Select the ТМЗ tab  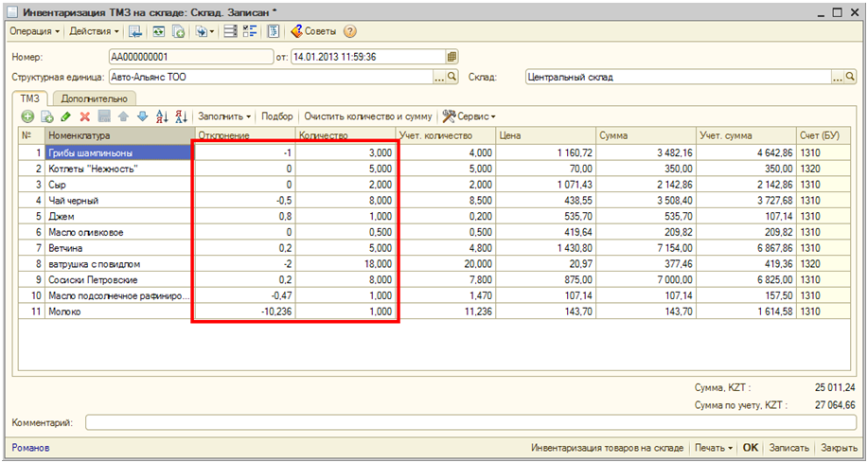29,98
